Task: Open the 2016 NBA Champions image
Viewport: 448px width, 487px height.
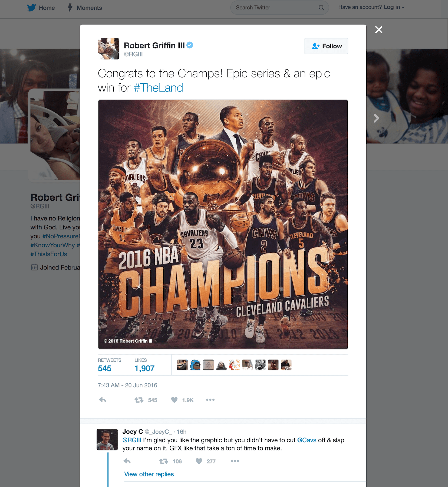Action: tap(223, 224)
